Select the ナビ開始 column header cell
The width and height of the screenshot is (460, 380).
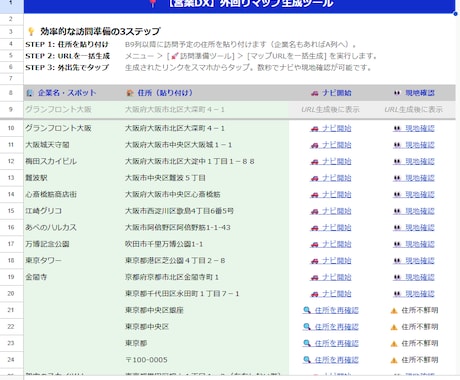coord(331,93)
